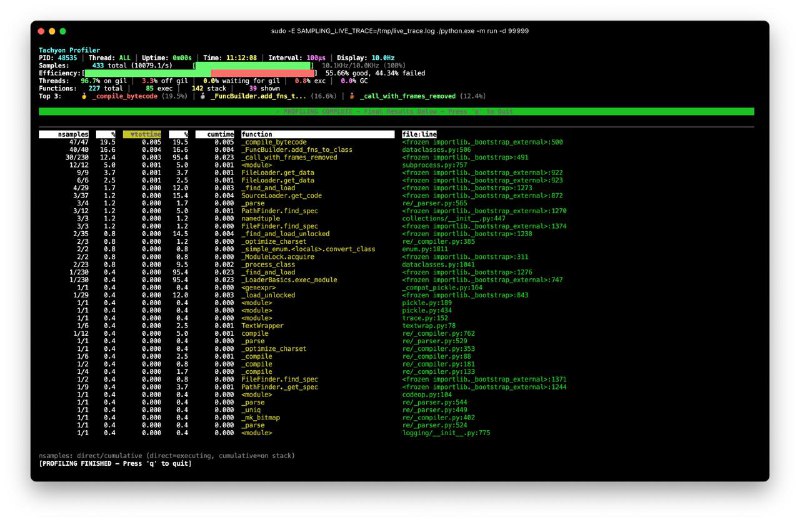Click the terminal window title text
This screenshot has width=800, height=522.
click(400, 32)
